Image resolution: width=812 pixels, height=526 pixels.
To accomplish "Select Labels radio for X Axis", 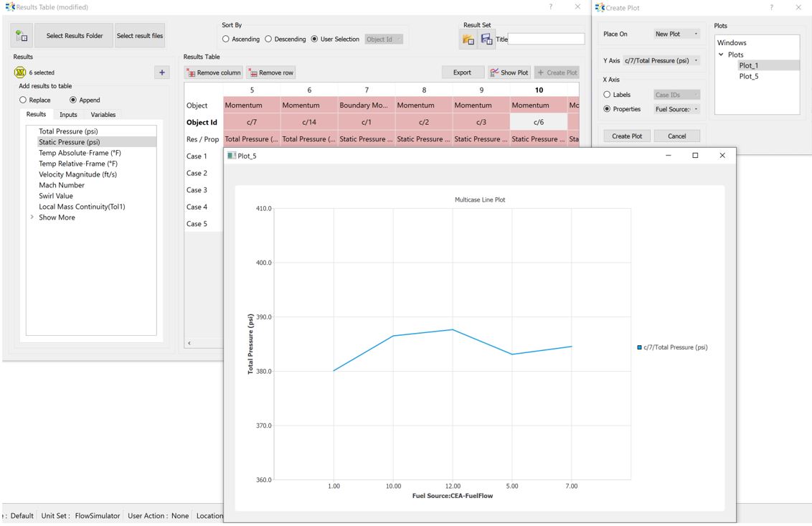I will (608, 95).
